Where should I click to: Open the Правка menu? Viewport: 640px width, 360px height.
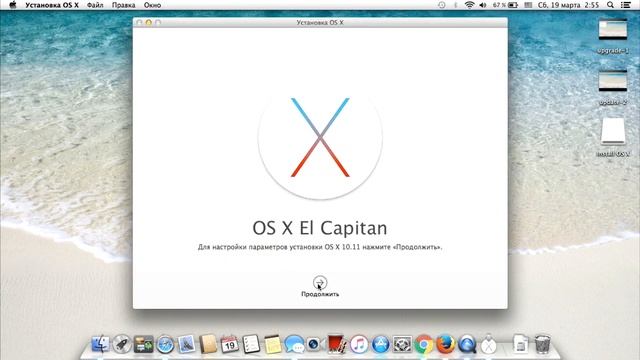pos(123,5)
